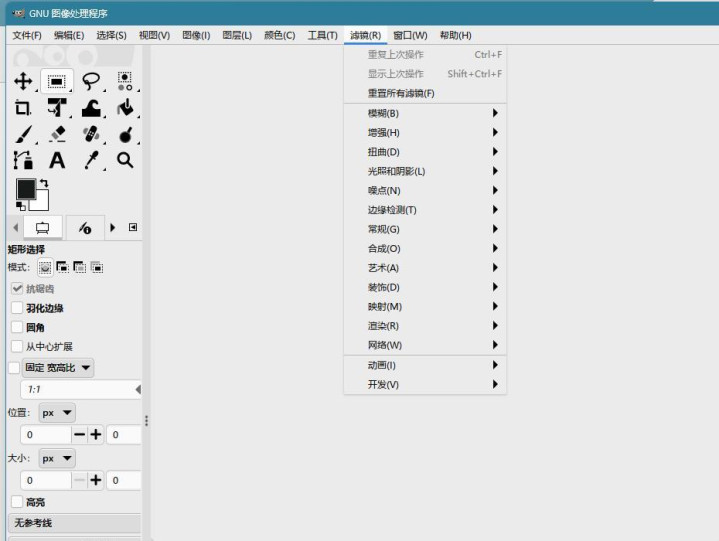Expand the 艺术(A) submenu
719x541 pixels.
click(425, 268)
